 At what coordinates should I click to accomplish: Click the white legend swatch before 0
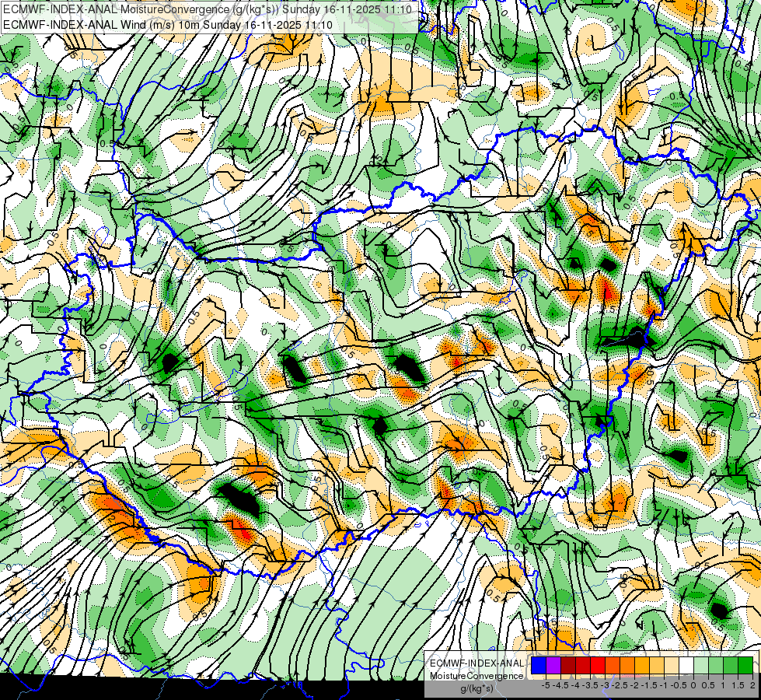coord(686,666)
